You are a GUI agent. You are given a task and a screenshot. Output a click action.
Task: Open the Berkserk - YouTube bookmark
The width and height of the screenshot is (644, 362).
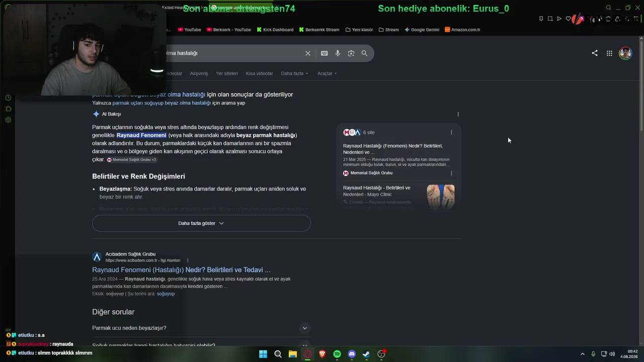(229, 30)
